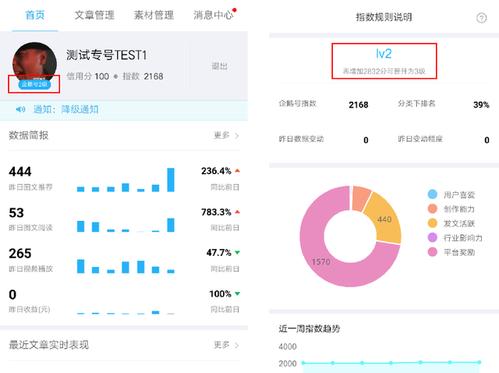Open the 素材管理 tab

pos(154,15)
